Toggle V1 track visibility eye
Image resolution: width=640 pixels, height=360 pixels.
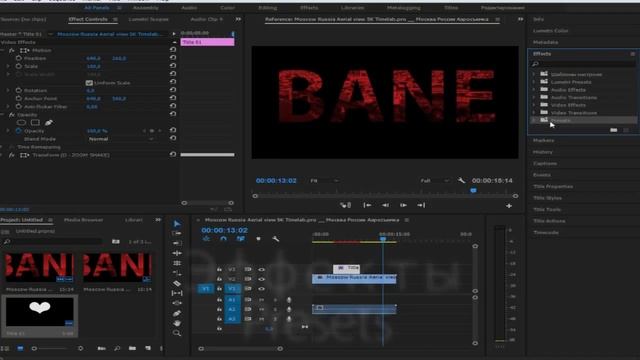[x=262, y=289]
